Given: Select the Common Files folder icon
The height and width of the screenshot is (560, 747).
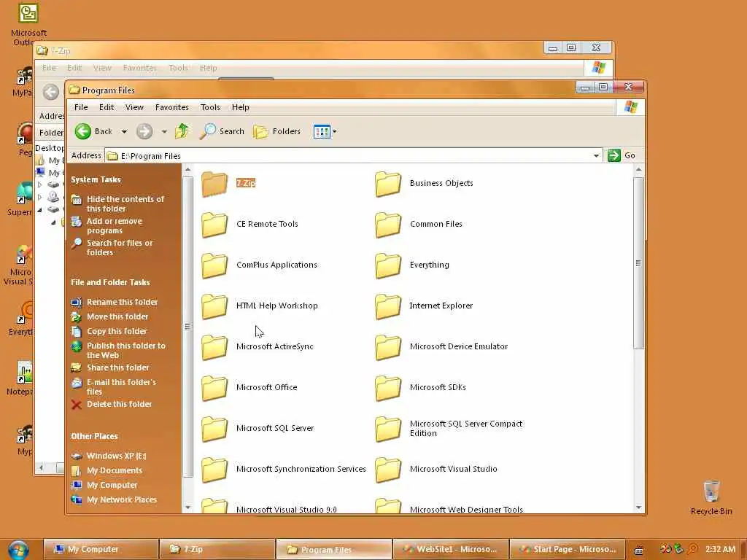Looking at the screenshot, I should 388,225.
